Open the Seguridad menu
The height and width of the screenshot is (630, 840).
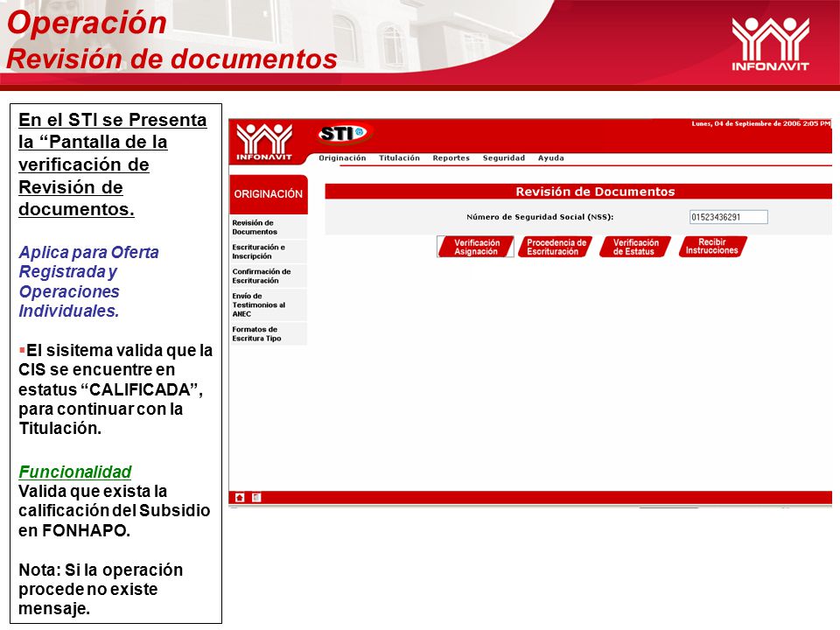point(504,158)
